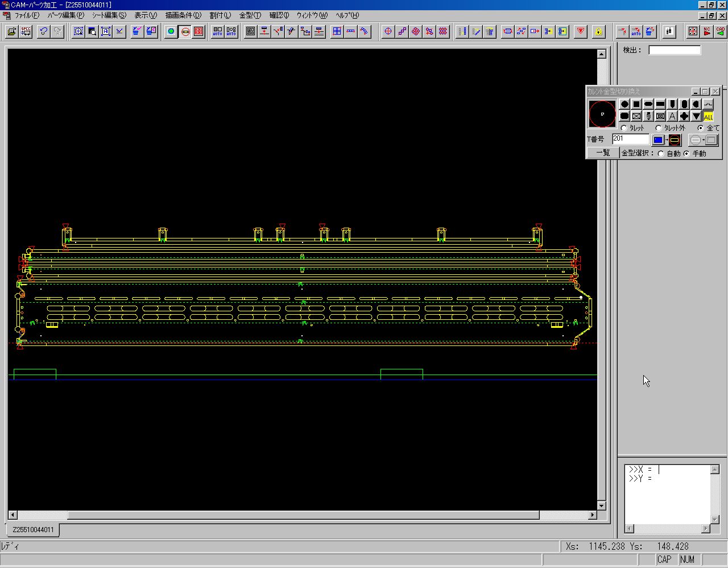Open the シート編集(S) menu

point(109,15)
